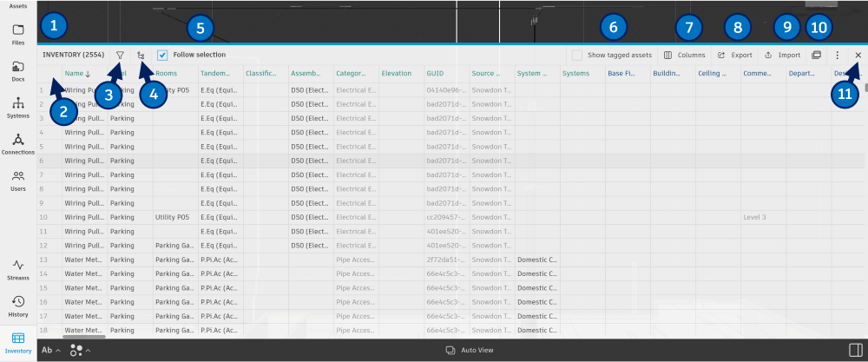Click the hierarchy tree view icon
The height and width of the screenshot is (362, 868).
click(141, 55)
